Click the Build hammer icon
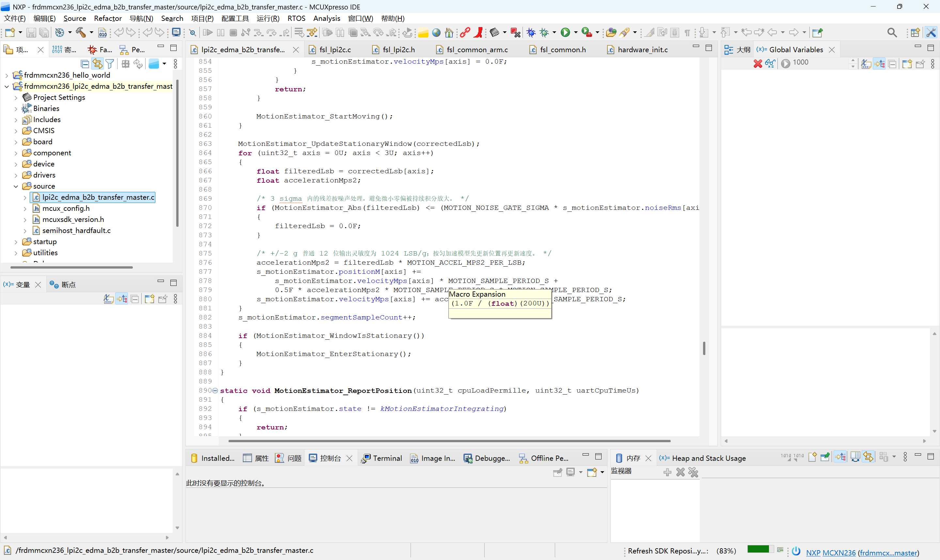Screen dimensions: 940x560 coord(81,32)
